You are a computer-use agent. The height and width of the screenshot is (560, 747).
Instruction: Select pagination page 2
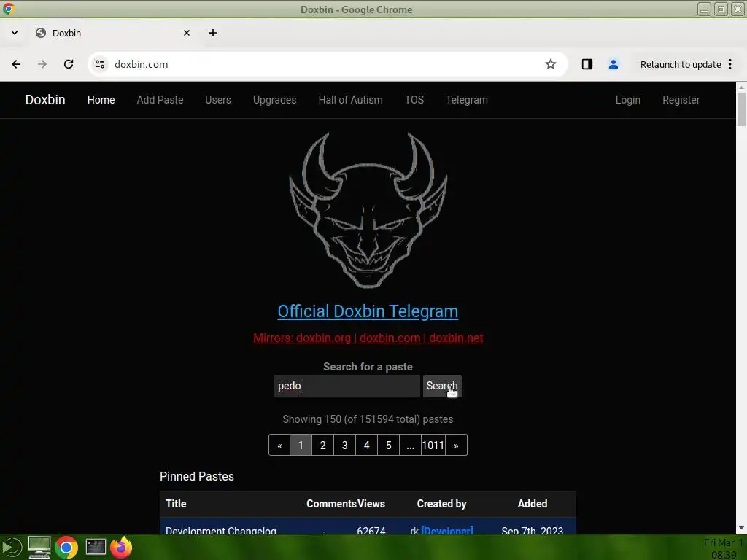click(322, 446)
